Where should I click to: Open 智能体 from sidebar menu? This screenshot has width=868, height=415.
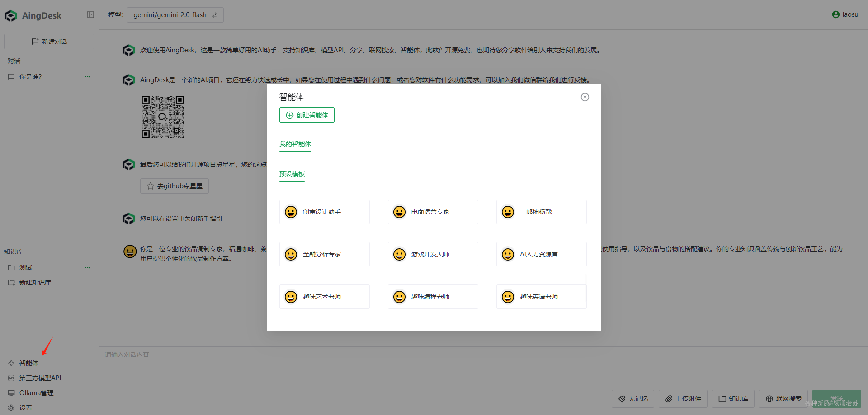click(x=28, y=363)
